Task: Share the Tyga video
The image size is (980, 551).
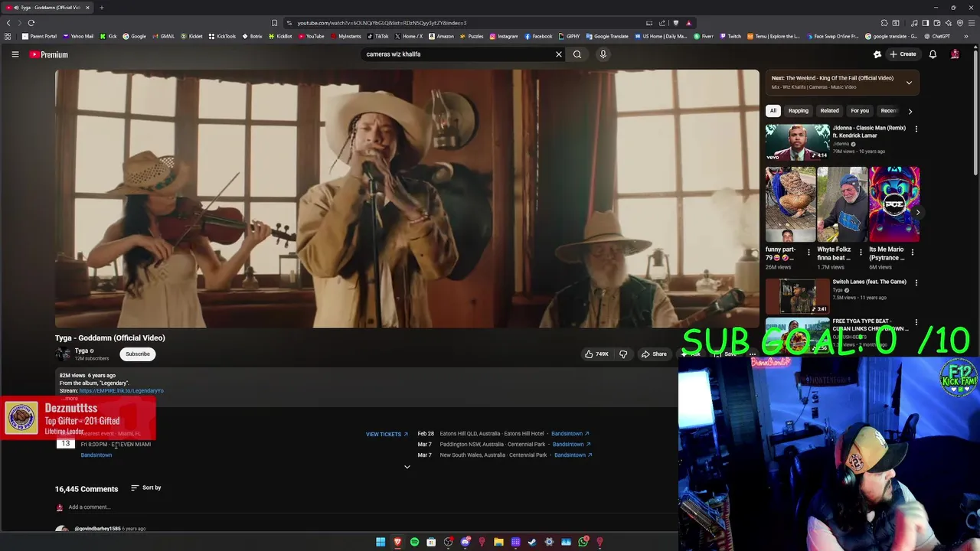Action: (654, 354)
